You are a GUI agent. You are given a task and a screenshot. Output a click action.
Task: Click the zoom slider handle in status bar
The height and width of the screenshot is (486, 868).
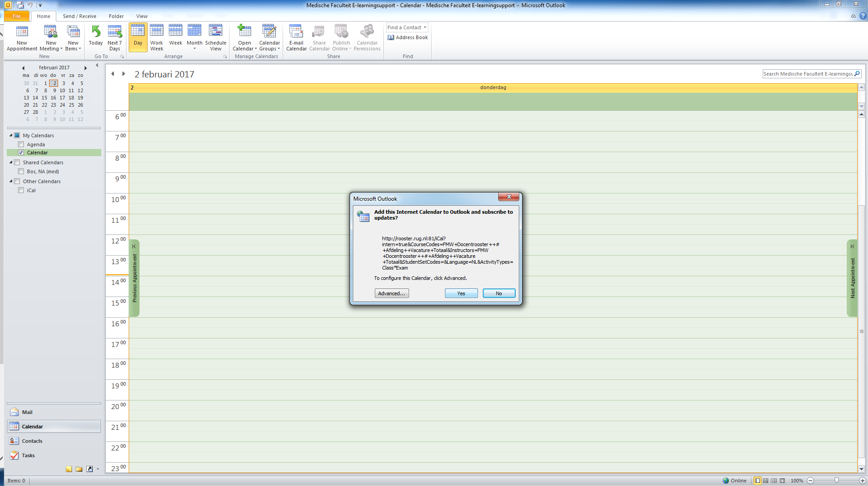pyautogui.click(x=837, y=481)
